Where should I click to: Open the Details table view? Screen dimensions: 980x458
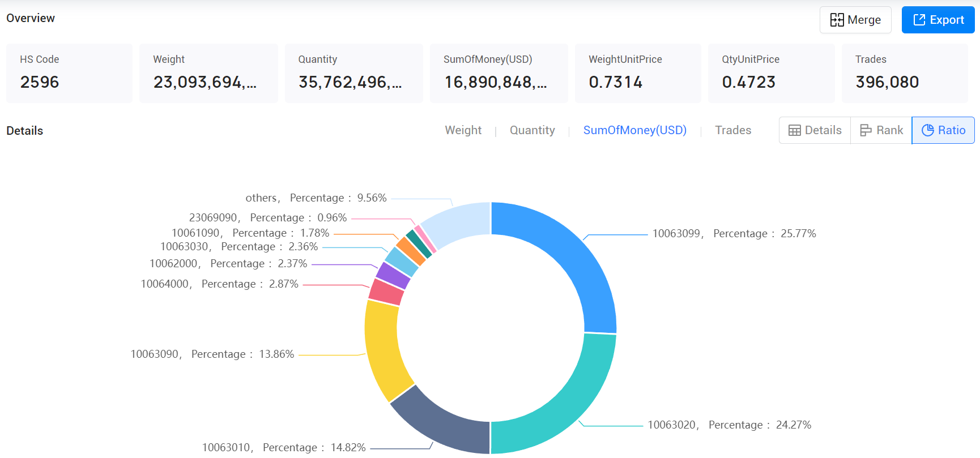click(815, 130)
